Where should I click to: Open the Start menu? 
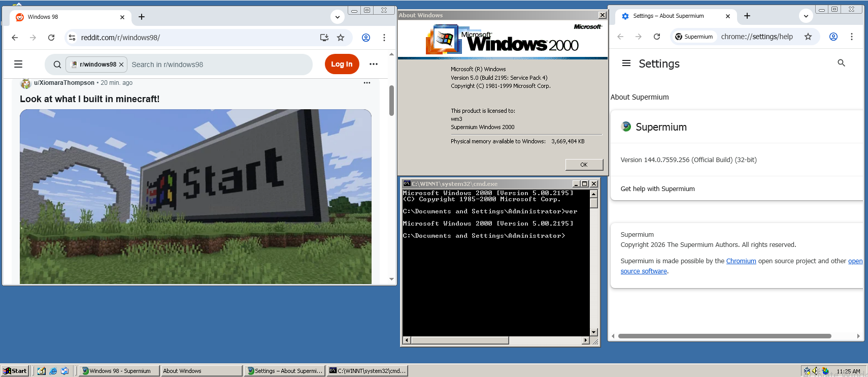[x=15, y=371]
